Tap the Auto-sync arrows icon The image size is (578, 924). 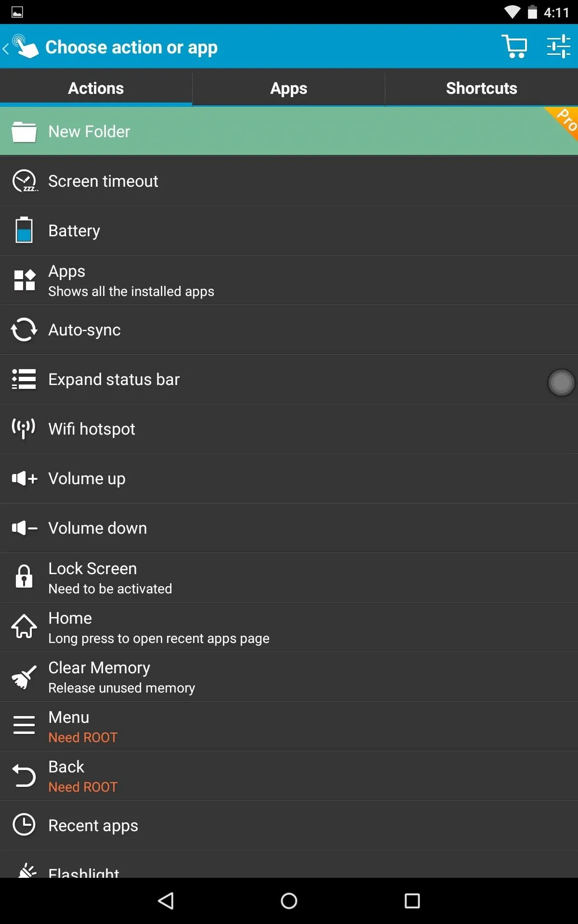(24, 330)
